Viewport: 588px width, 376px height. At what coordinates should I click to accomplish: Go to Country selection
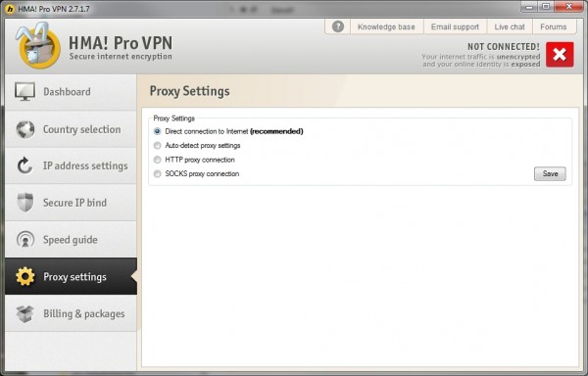click(71, 129)
